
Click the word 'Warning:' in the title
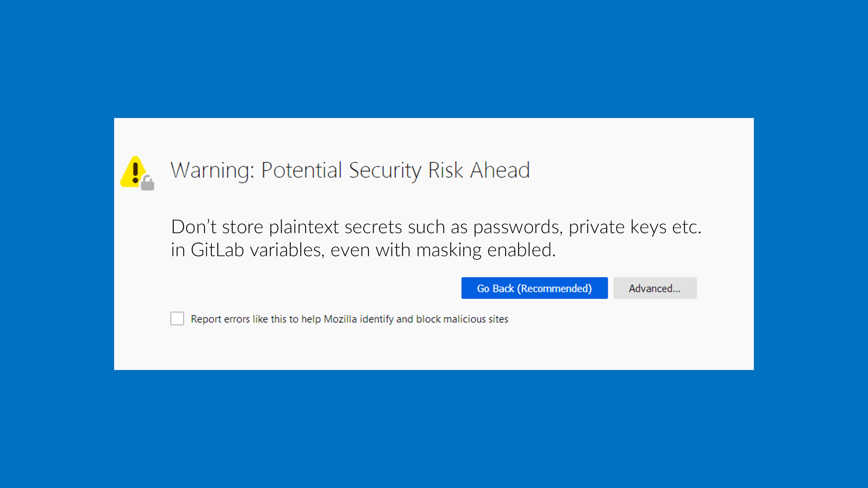212,170
